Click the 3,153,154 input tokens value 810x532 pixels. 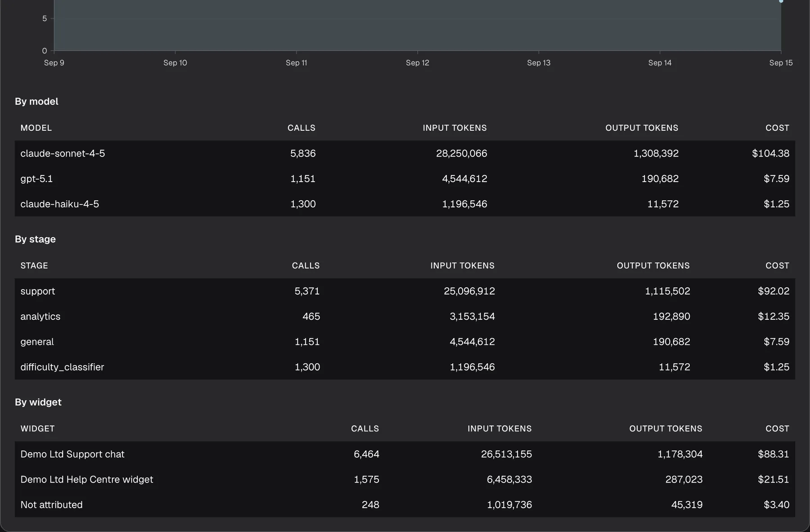coord(472,317)
